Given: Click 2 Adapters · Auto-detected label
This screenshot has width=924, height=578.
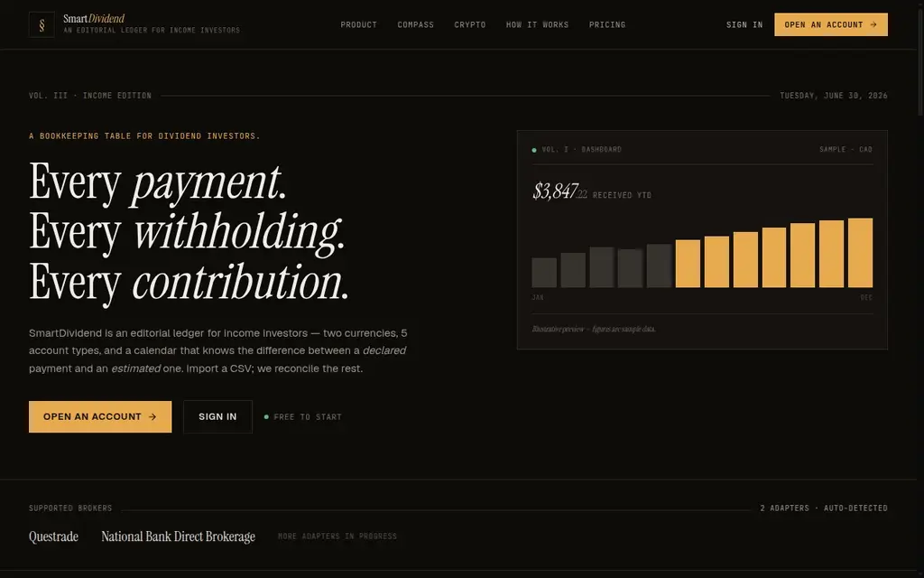Looking at the screenshot, I should pyautogui.click(x=824, y=508).
